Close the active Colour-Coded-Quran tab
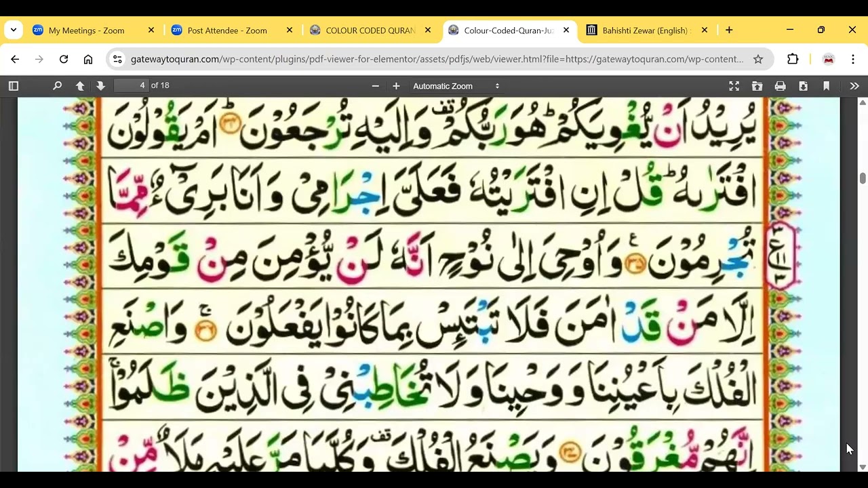The height and width of the screenshot is (488, 868). (566, 30)
